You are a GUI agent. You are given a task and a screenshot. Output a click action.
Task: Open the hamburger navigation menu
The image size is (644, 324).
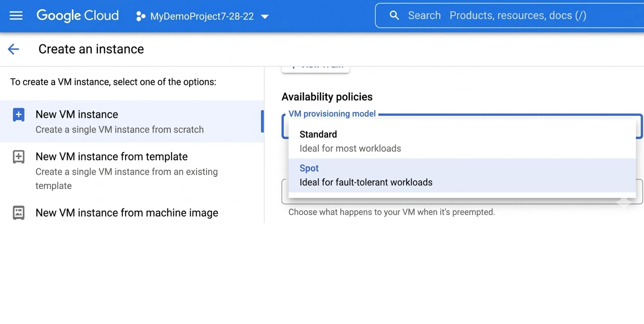pos(16,16)
